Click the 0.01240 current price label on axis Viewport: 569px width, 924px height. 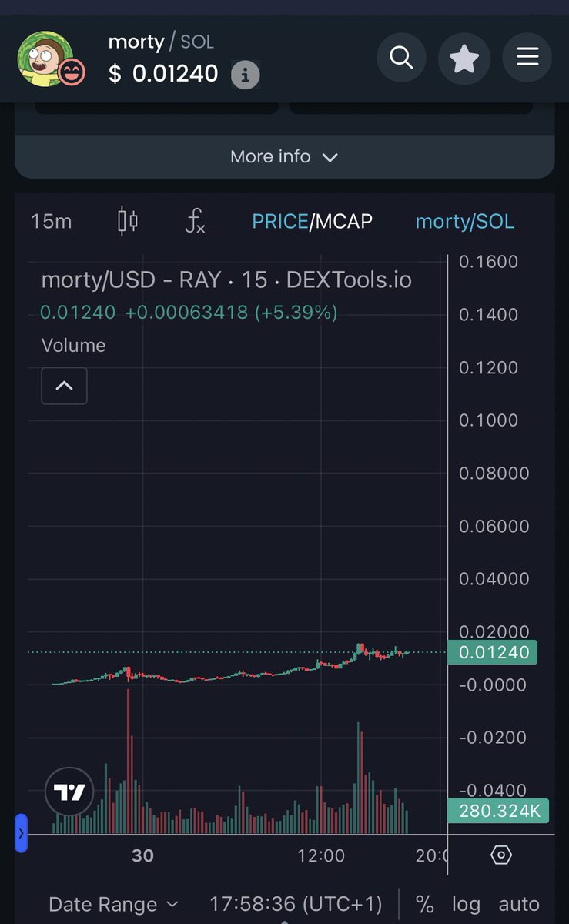(493, 652)
